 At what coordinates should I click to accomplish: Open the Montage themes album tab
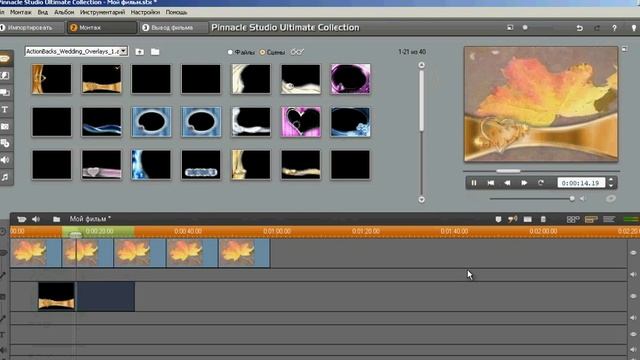5,93
